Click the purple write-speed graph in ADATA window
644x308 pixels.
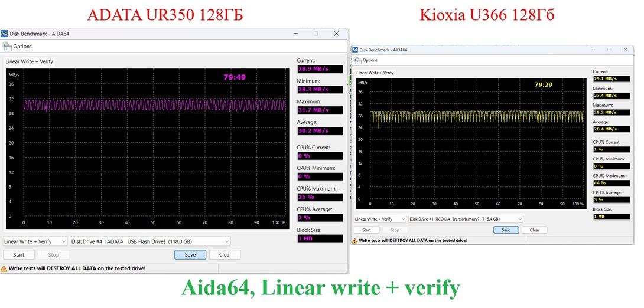click(155, 105)
